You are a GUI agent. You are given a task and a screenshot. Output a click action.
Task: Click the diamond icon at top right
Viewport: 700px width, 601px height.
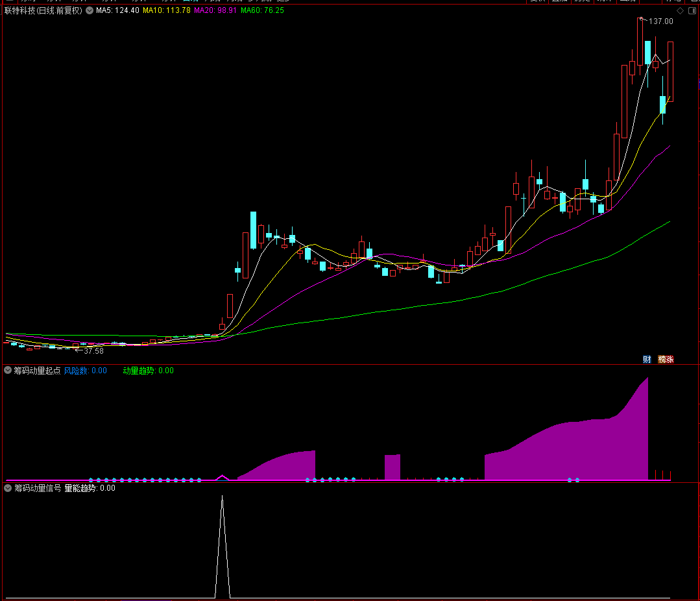coord(680,11)
